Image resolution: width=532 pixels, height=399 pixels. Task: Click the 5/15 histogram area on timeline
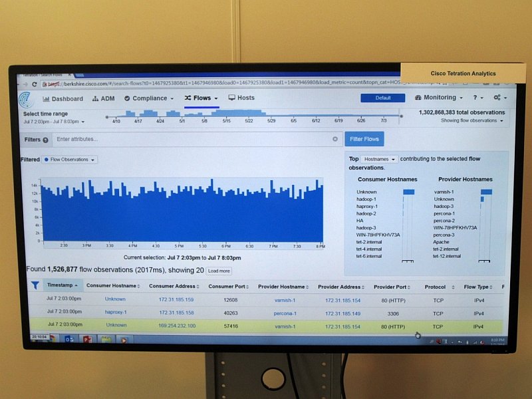[226, 113]
